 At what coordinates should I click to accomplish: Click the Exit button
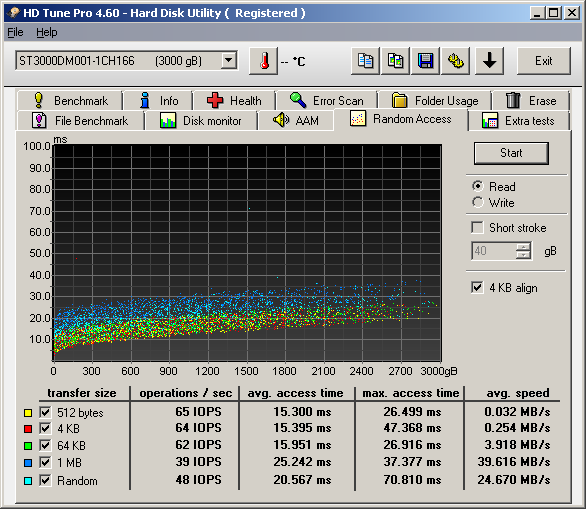(543, 61)
